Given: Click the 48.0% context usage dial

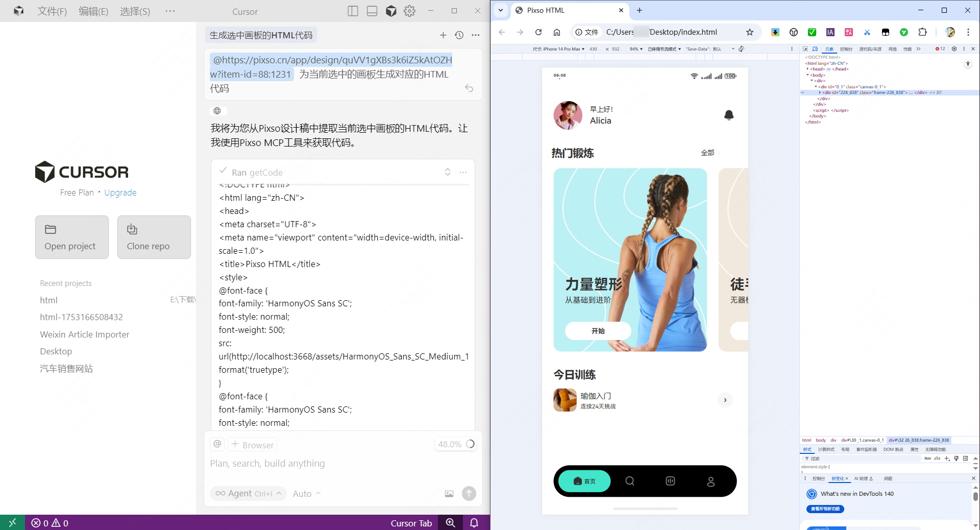Looking at the screenshot, I should pos(456,444).
